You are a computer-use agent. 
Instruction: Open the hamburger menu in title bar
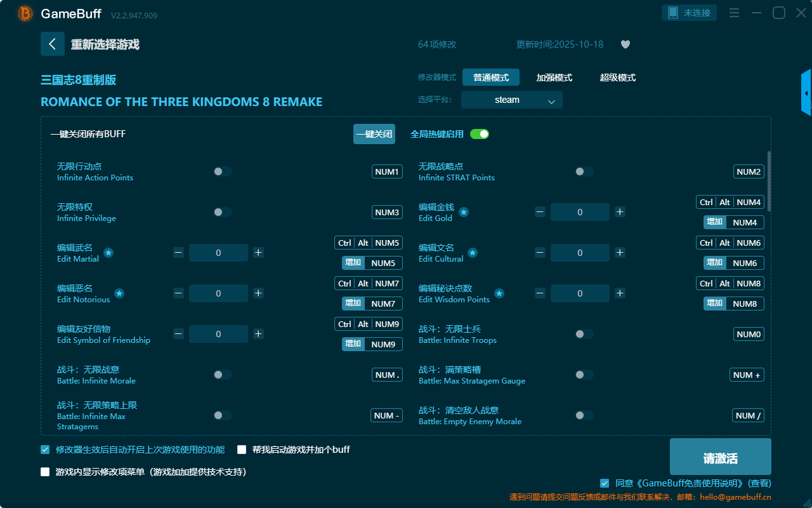734,13
